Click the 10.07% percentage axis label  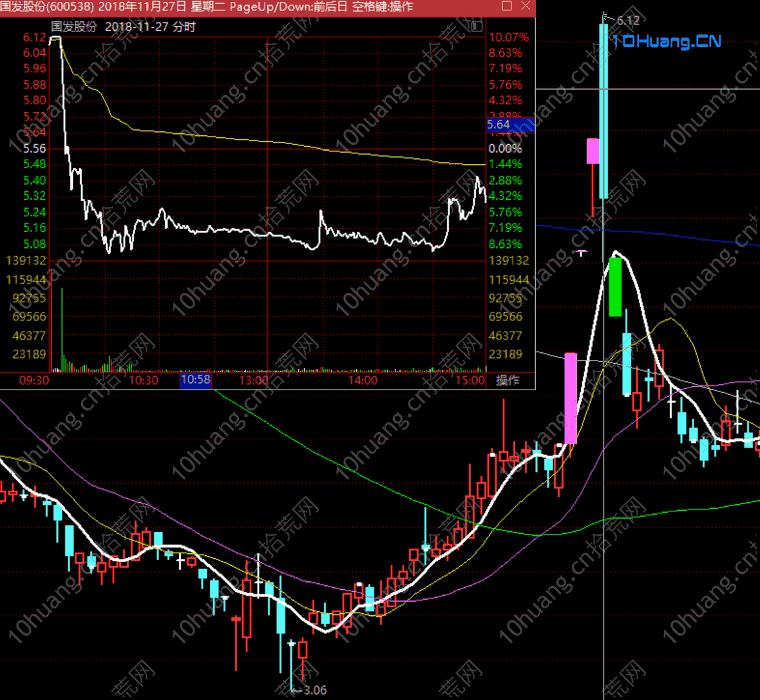pos(508,37)
